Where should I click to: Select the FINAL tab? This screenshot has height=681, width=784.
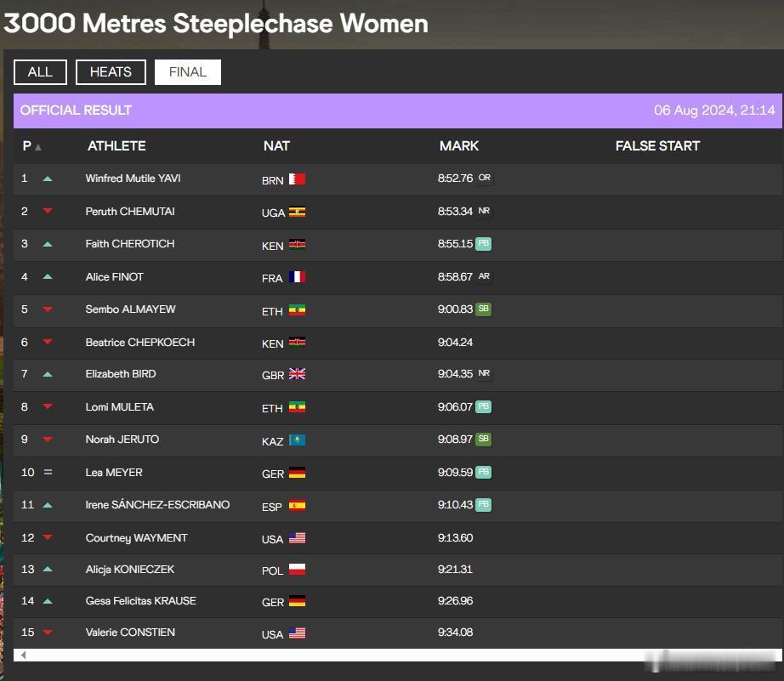point(188,72)
